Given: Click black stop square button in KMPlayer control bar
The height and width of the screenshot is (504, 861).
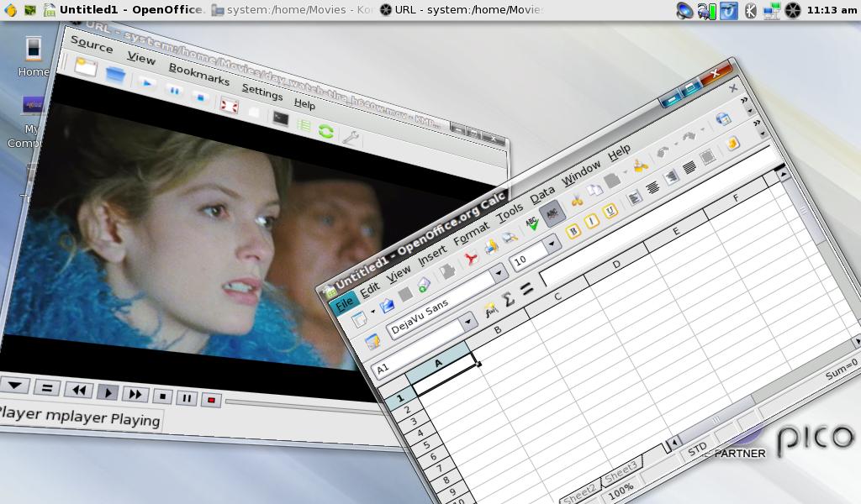Looking at the screenshot, I should click(x=162, y=396).
